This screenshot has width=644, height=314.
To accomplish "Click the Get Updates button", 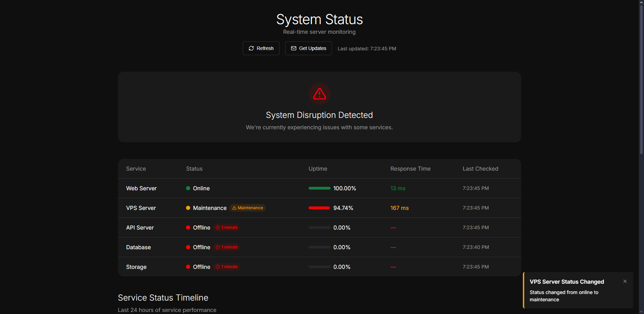I will [308, 48].
